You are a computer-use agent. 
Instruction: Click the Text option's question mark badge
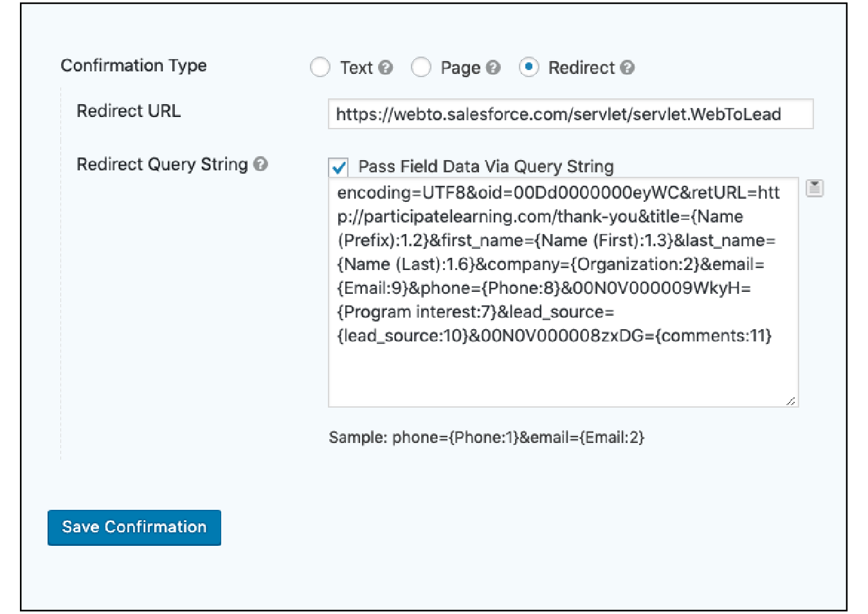click(385, 67)
